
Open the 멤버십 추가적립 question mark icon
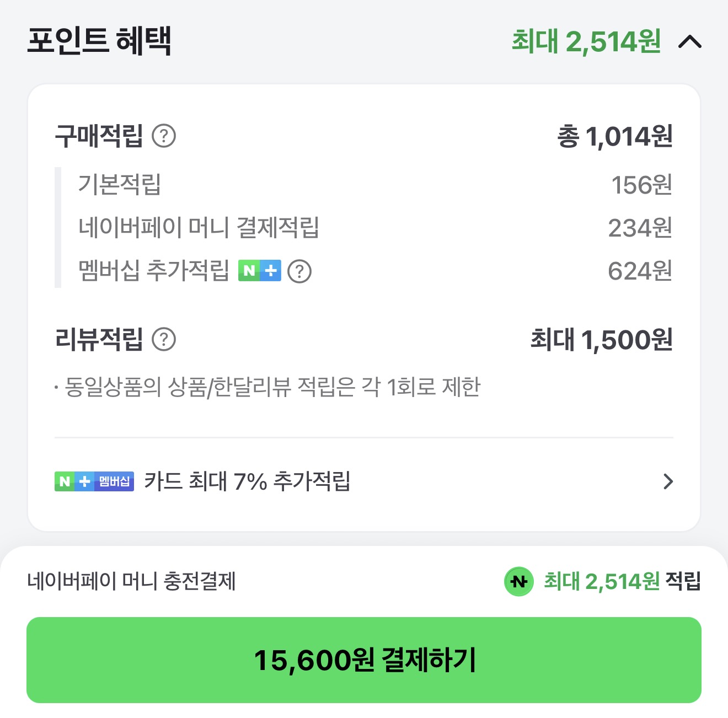click(301, 271)
